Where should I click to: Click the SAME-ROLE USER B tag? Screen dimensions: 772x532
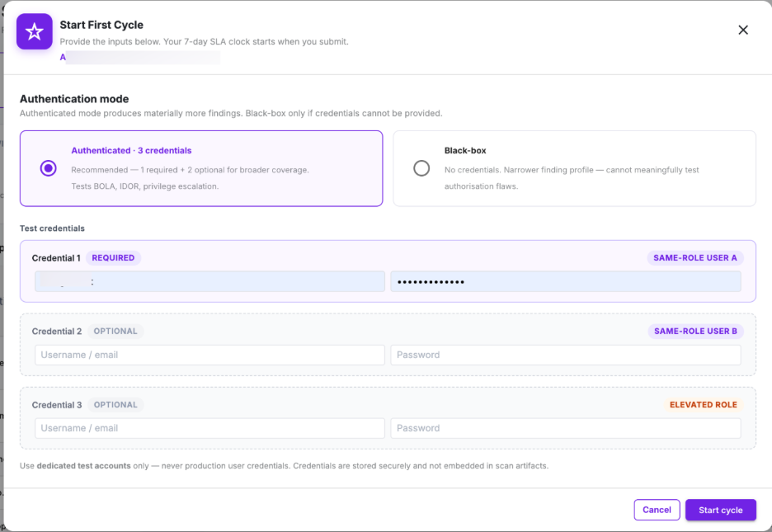click(x=695, y=332)
